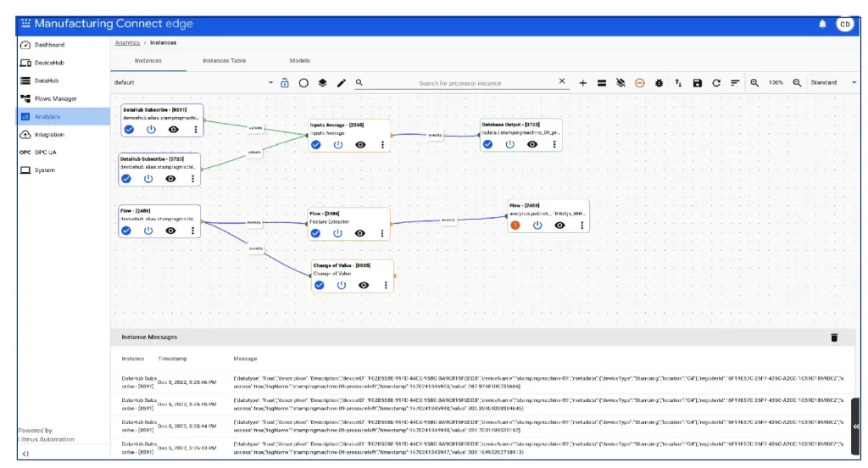Select the Instances tab
The image size is (868, 468).
click(148, 61)
